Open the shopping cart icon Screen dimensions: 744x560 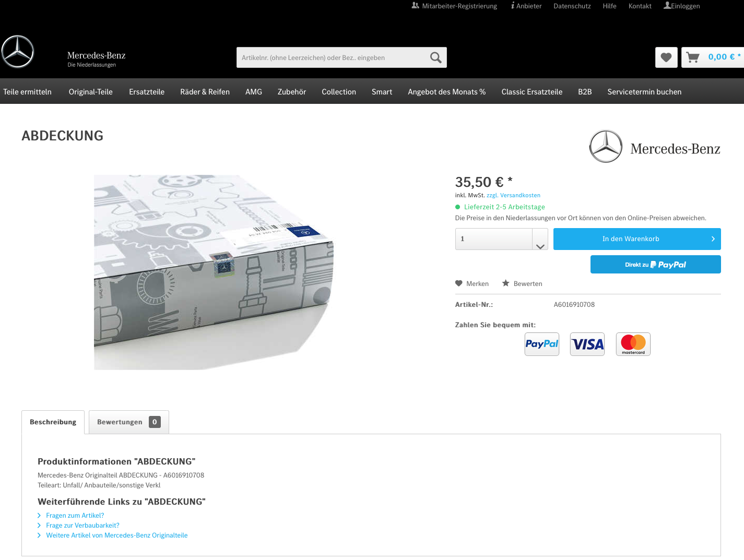click(x=693, y=57)
